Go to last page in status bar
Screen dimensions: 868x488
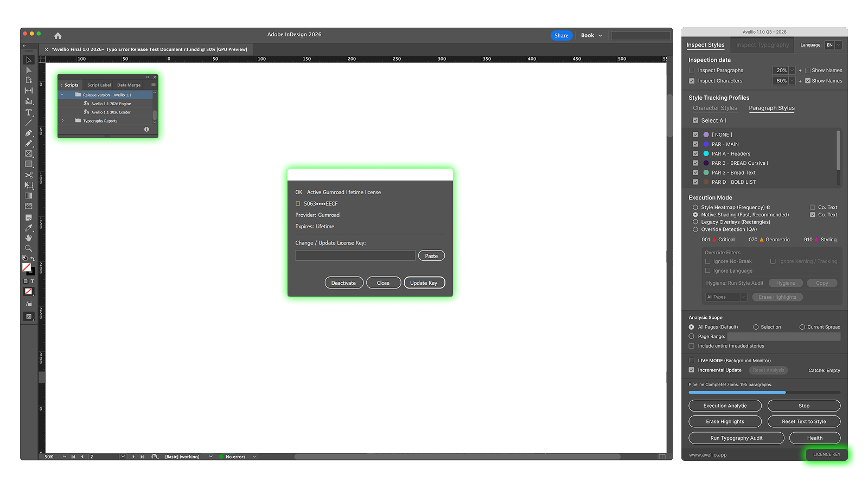(x=143, y=457)
